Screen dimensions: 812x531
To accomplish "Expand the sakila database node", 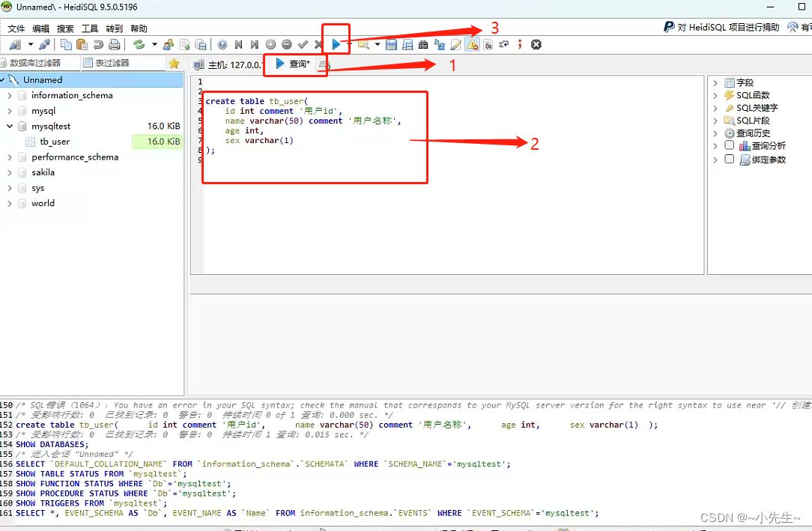I will [x=9, y=173].
